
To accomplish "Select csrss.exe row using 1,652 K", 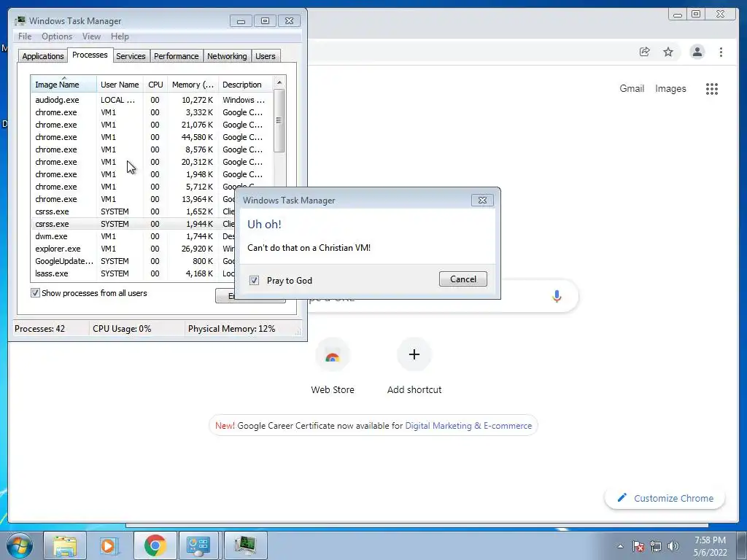I will pyautogui.click(x=133, y=211).
